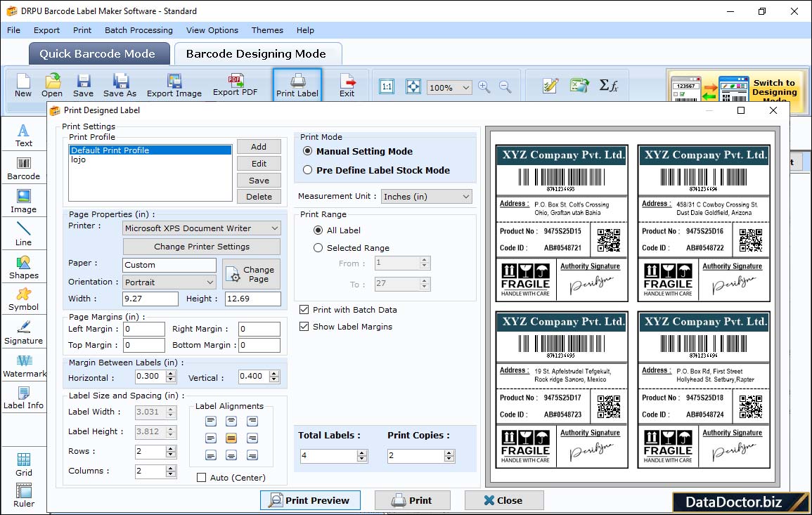Open the 100% zoom level dropdown
This screenshot has width=812, height=515.
[x=449, y=87]
